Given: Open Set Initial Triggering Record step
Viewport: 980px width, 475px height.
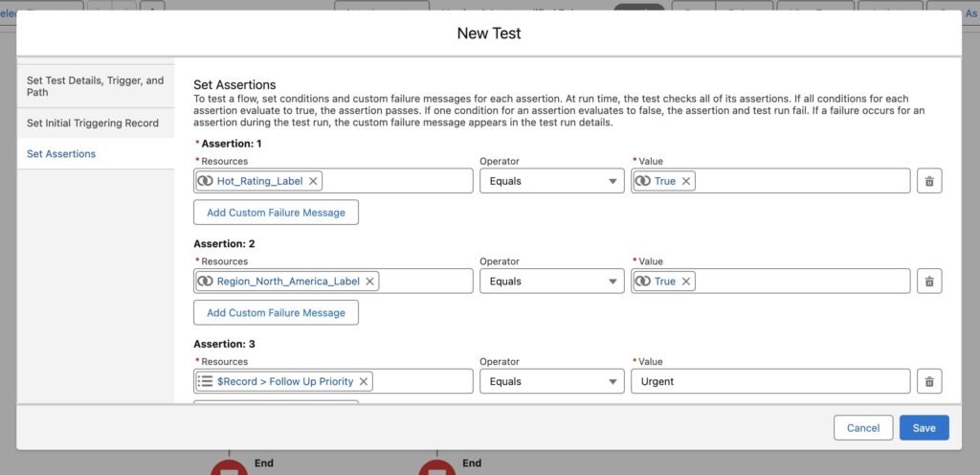Looking at the screenshot, I should pyautogui.click(x=94, y=123).
